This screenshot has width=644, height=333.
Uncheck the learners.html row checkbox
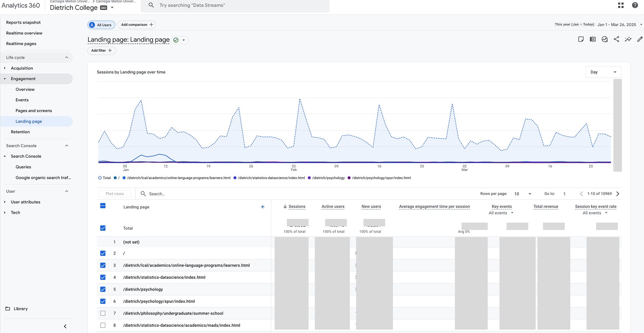click(103, 265)
